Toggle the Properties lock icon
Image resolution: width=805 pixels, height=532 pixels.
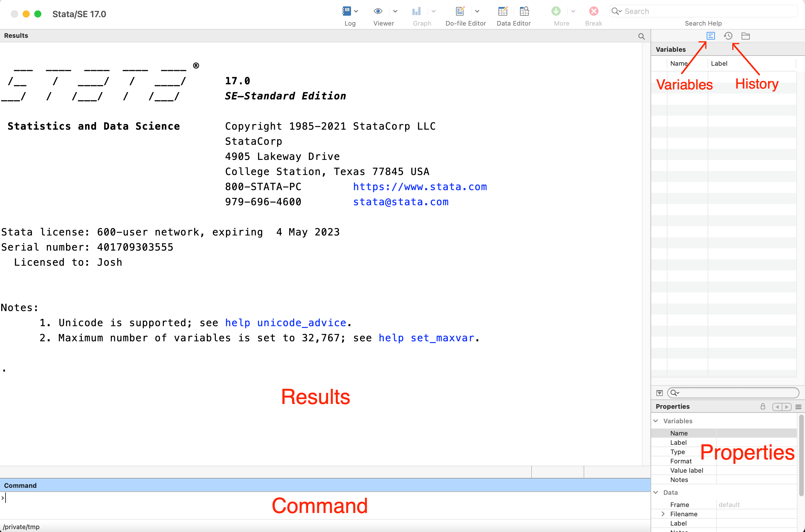click(x=763, y=406)
